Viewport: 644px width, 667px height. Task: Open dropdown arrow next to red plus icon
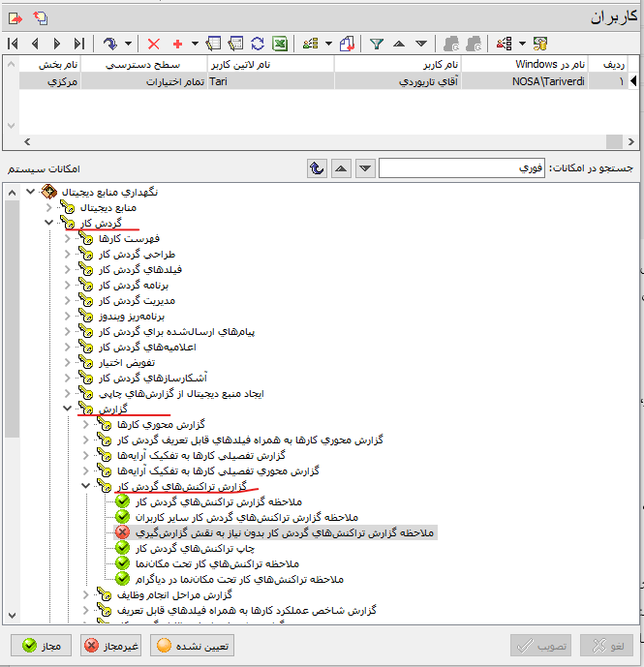[x=194, y=44]
